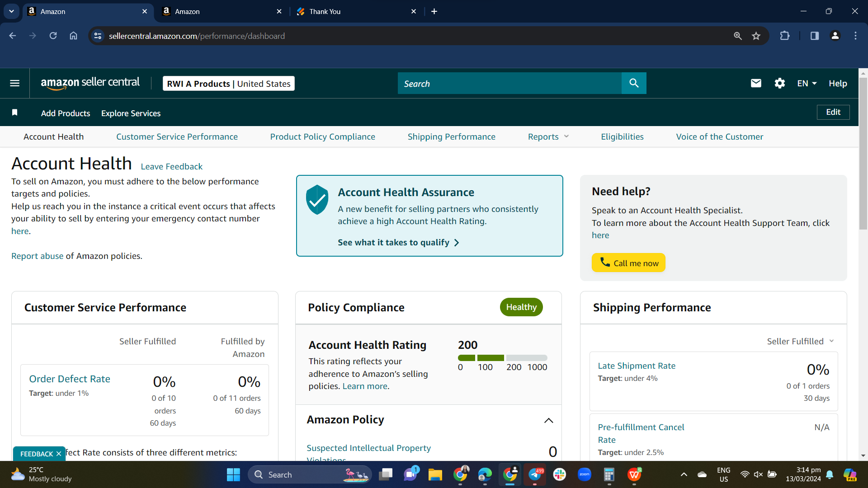Screen dimensions: 868x488
Task: Click the Account Health Rating progress bar
Action: [x=502, y=358]
